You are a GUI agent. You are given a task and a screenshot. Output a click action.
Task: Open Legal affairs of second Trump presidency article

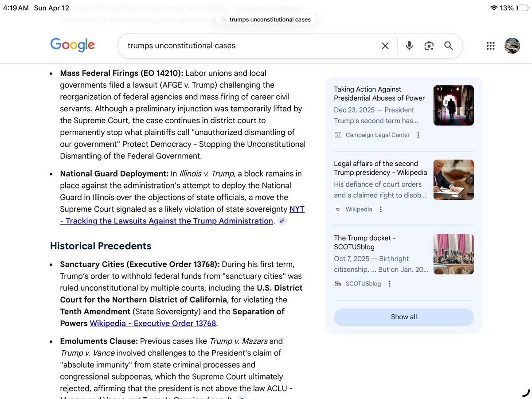(x=380, y=168)
